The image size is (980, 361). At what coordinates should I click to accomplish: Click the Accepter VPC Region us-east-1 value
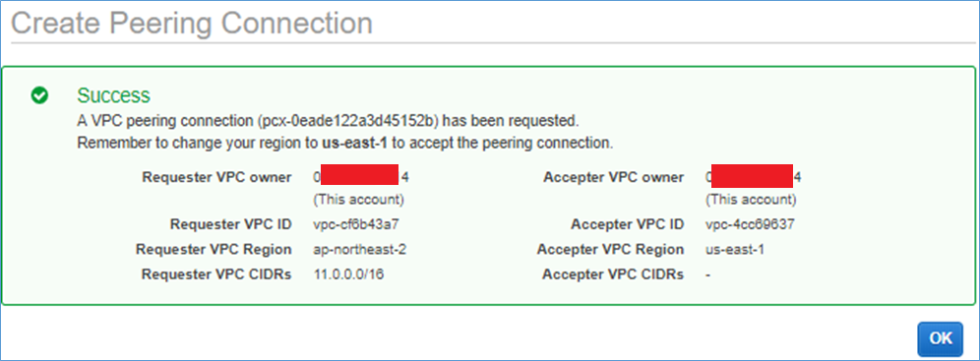[x=735, y=249]
